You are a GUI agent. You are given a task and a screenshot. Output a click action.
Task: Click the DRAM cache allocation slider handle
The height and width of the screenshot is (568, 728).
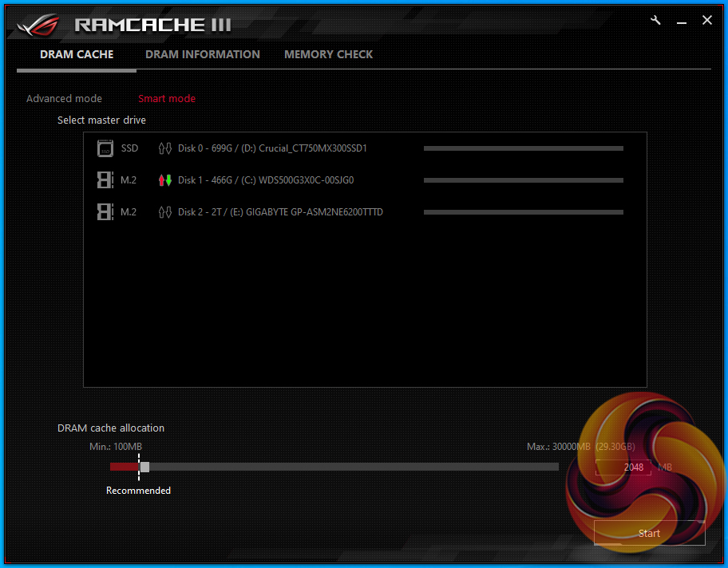pyautogui.click(x=144, y=467)
